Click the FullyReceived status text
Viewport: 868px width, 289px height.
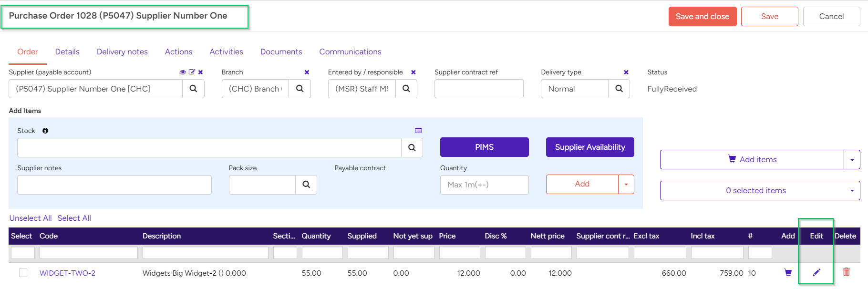672,89
